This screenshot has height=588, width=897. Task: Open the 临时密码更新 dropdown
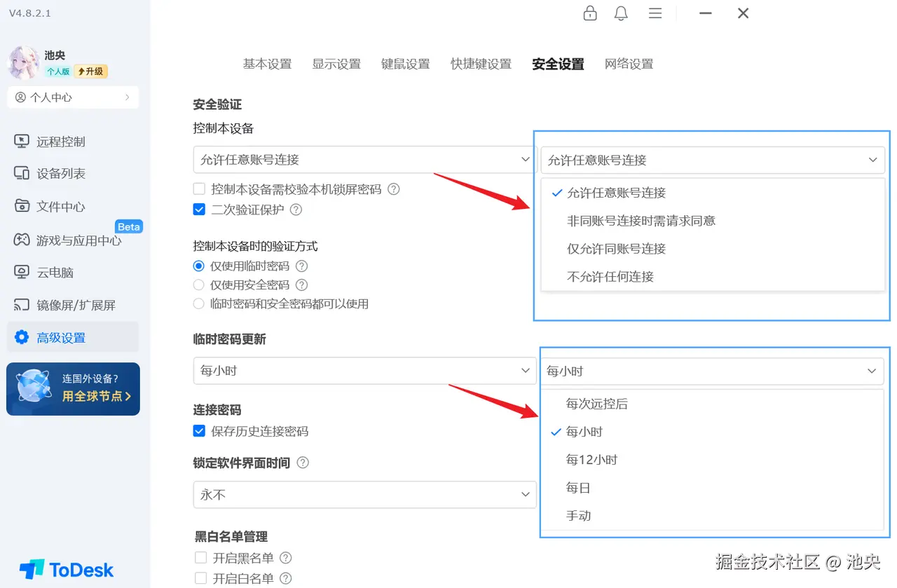[364, 371]
